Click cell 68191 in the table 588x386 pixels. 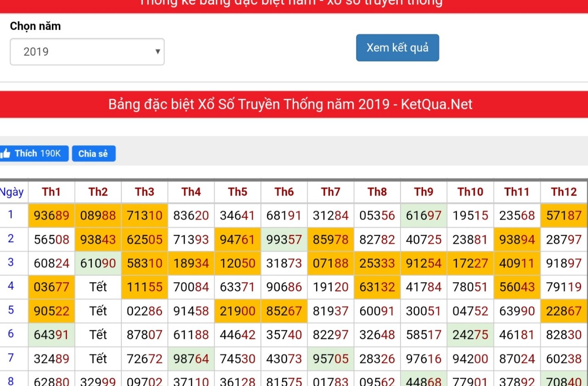tap(284, 216)
